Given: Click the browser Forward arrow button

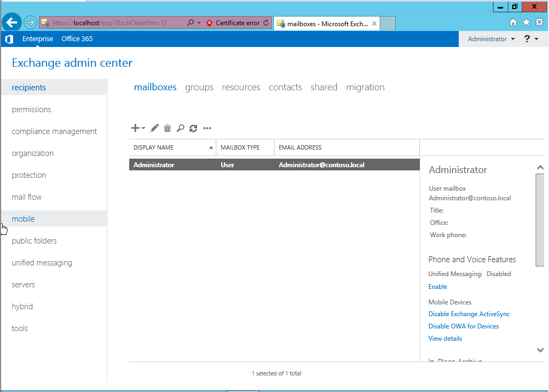Looking at the screenshot, I should click(30, 23).
